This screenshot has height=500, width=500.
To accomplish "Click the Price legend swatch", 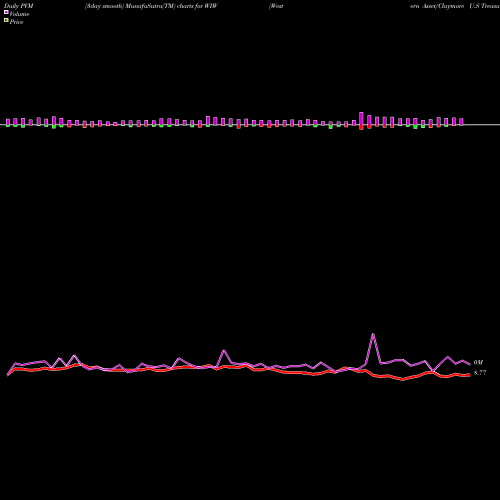I will 6,20.
